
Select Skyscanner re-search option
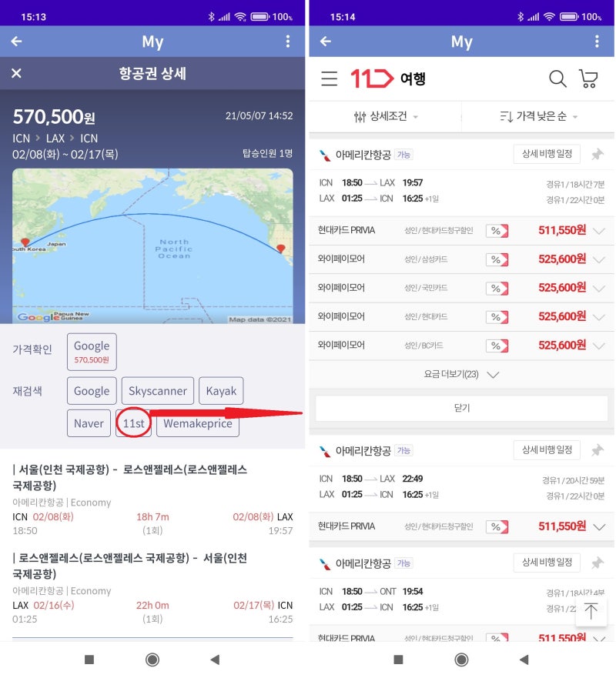tap(157, 391)
